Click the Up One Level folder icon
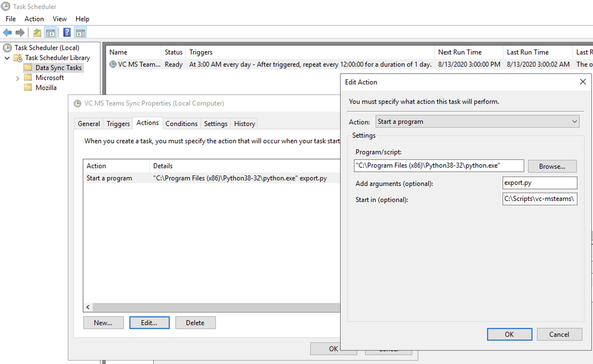The height and width of the screenshot is (364, 593). click(37, 33)
